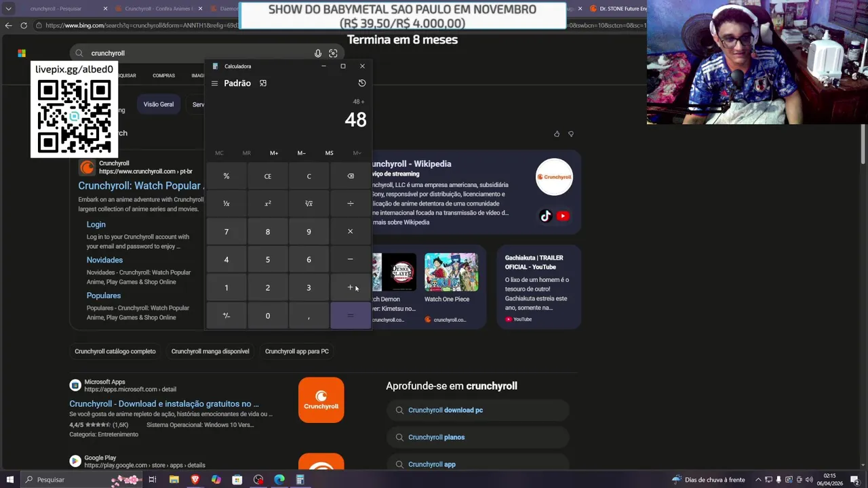Open the Calculator navigation hamburger menu

point(214,83)
